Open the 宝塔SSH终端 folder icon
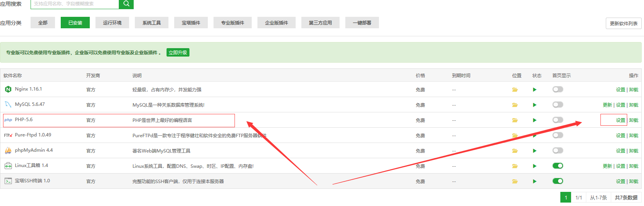Viewport: 644px width, 206px height. point(515,181)
